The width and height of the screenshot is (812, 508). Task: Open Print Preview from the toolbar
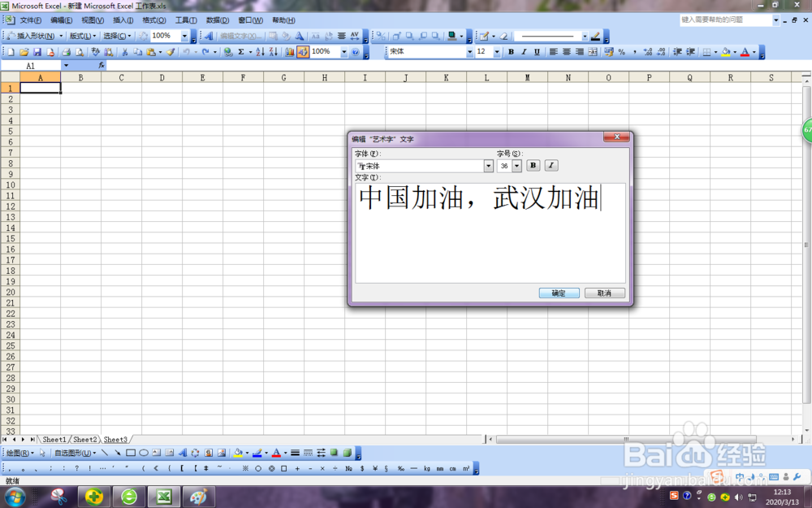(x=80, y=52)
